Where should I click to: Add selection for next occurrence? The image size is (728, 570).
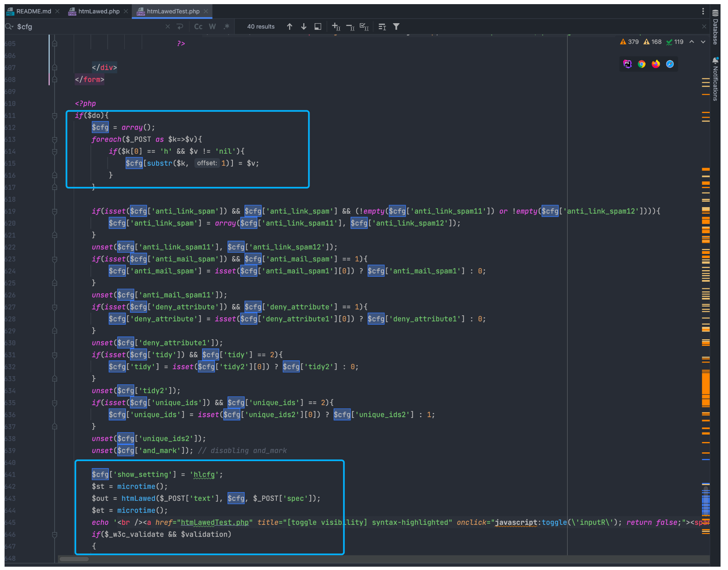(336, 27)
